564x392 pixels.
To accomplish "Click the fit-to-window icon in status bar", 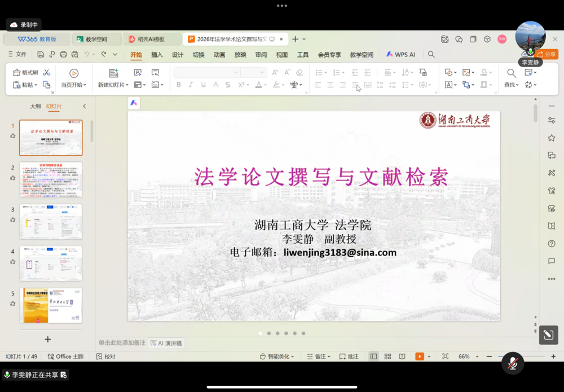I will coord(446,356).
